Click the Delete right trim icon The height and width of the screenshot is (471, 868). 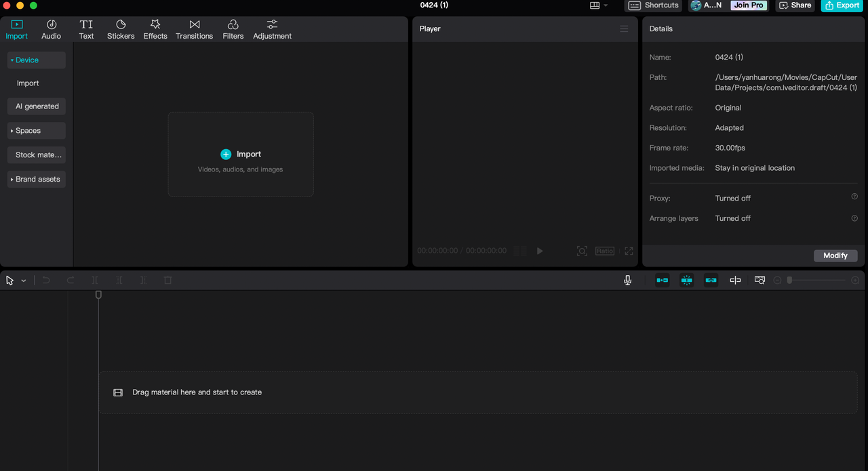[143, 280]
